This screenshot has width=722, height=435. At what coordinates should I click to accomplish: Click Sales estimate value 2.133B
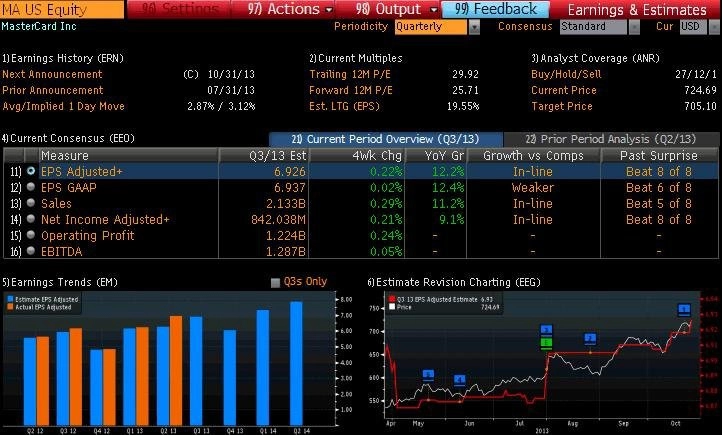(x=286, y=203)
